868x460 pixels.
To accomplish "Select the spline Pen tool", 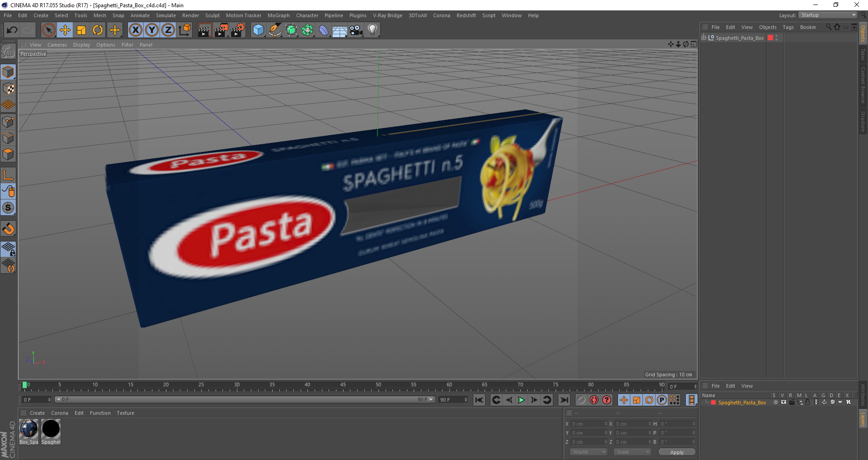I will pyautogui.click(x=275, y=30).
